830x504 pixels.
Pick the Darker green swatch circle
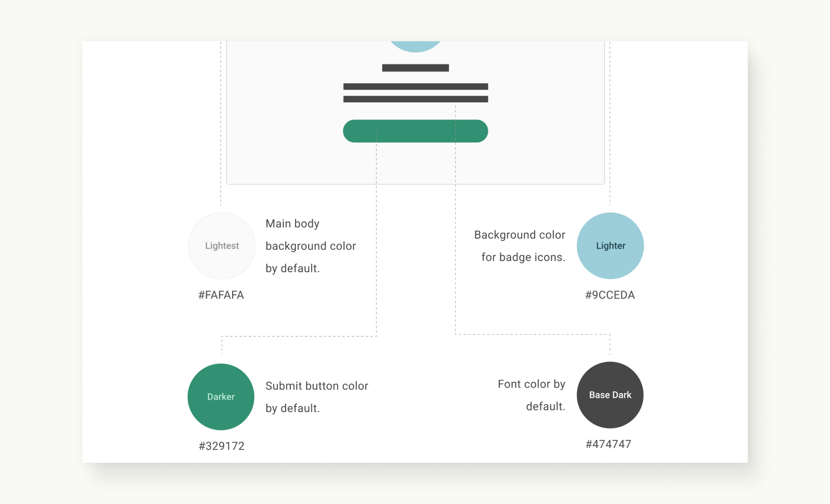[x=221, y=397]
